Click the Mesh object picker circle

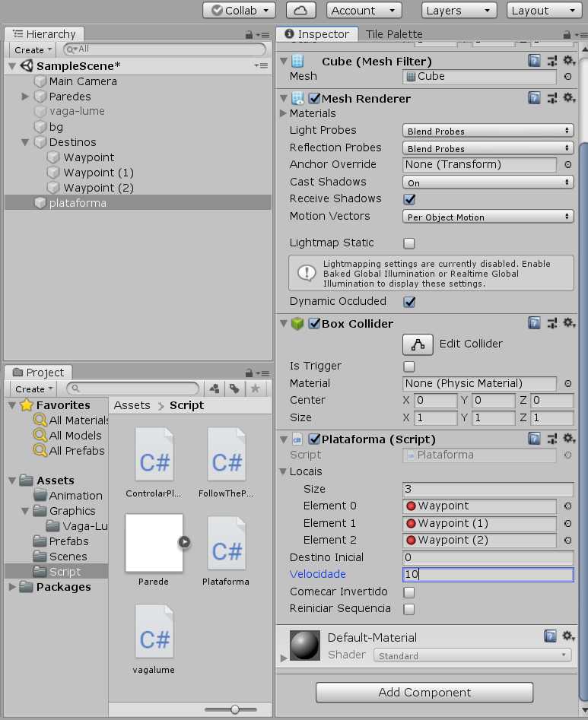[568, 77]
